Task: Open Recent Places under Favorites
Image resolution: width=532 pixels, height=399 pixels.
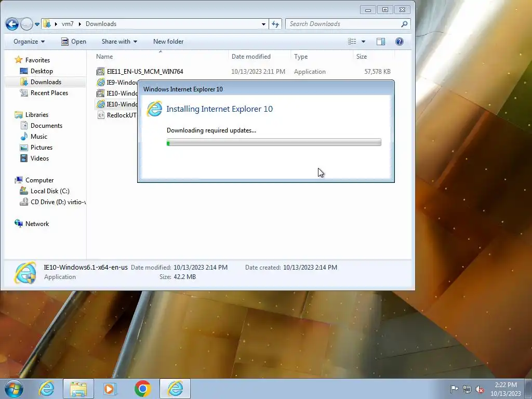Action: 44,92
